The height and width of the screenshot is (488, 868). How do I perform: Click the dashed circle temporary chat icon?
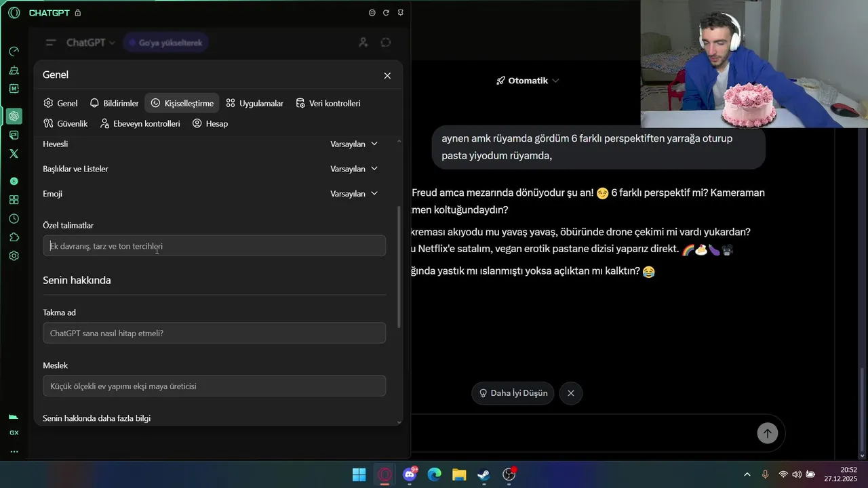click(386, 43)
